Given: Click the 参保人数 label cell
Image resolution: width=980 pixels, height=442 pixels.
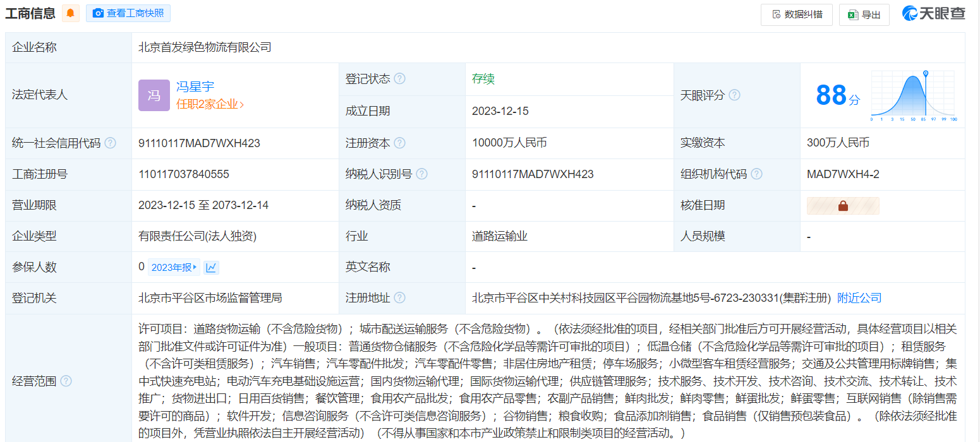Looking at the screenshot, I should click(x=68, y=267).
